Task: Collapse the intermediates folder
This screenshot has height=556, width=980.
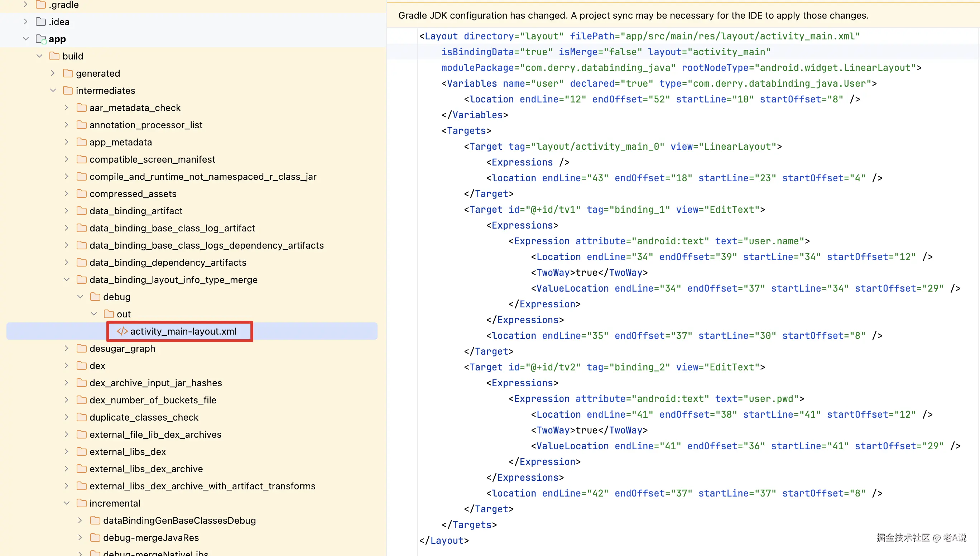Action: point(53,91)
